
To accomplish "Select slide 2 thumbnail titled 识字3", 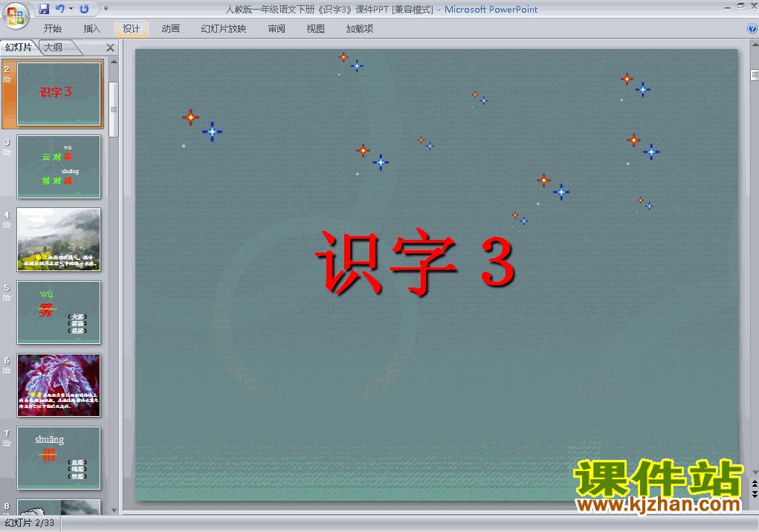I will coord(59,94).
